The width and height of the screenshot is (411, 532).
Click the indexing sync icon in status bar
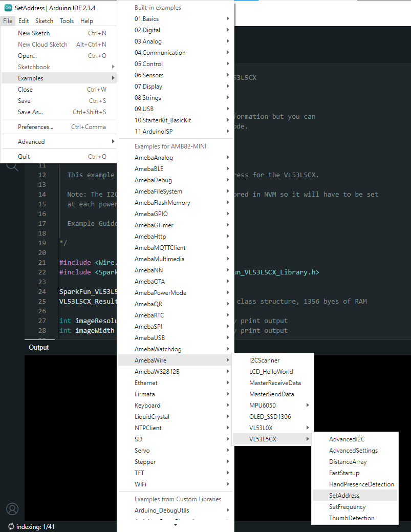11,526
